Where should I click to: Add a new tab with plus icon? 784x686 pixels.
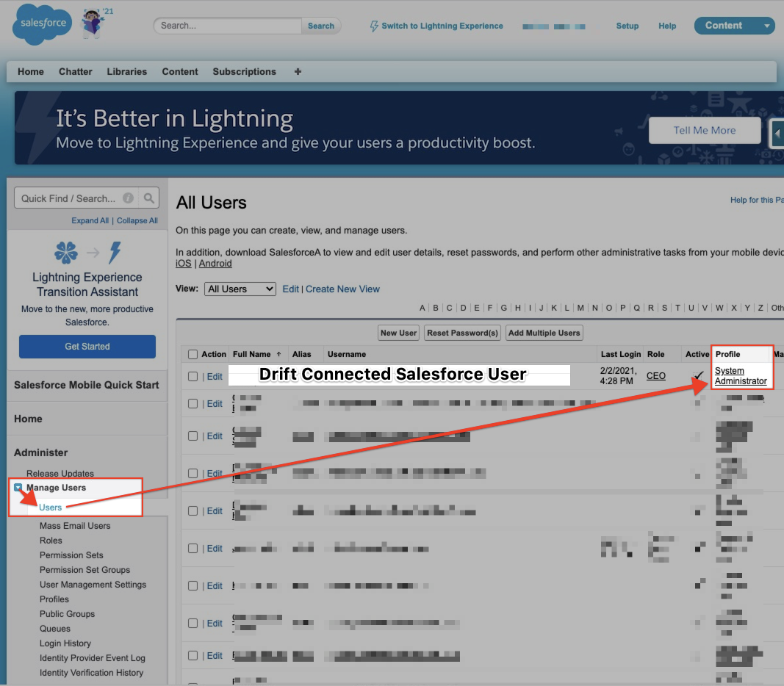(x=298, y=71)
